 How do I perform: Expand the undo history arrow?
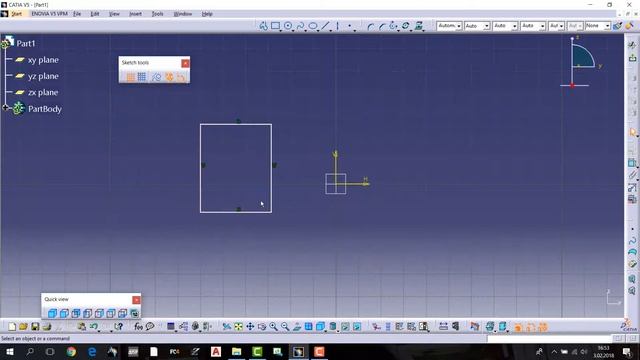99,331
